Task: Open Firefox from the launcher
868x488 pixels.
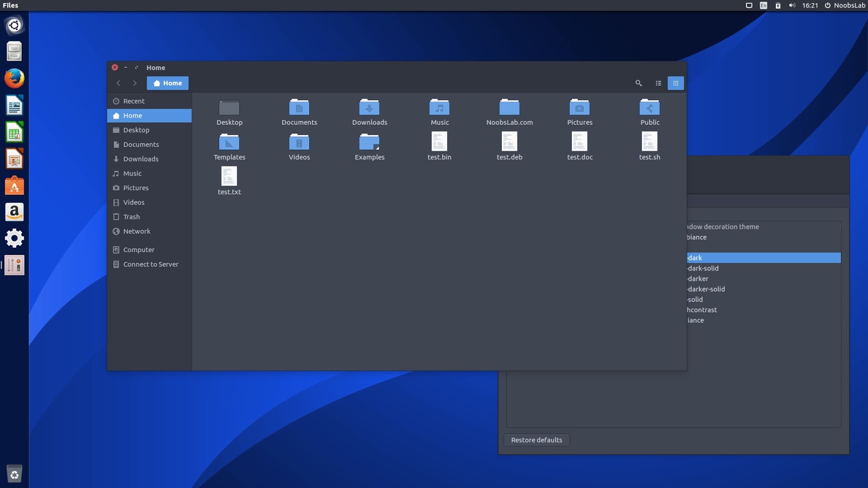Action: click(14, 78)
